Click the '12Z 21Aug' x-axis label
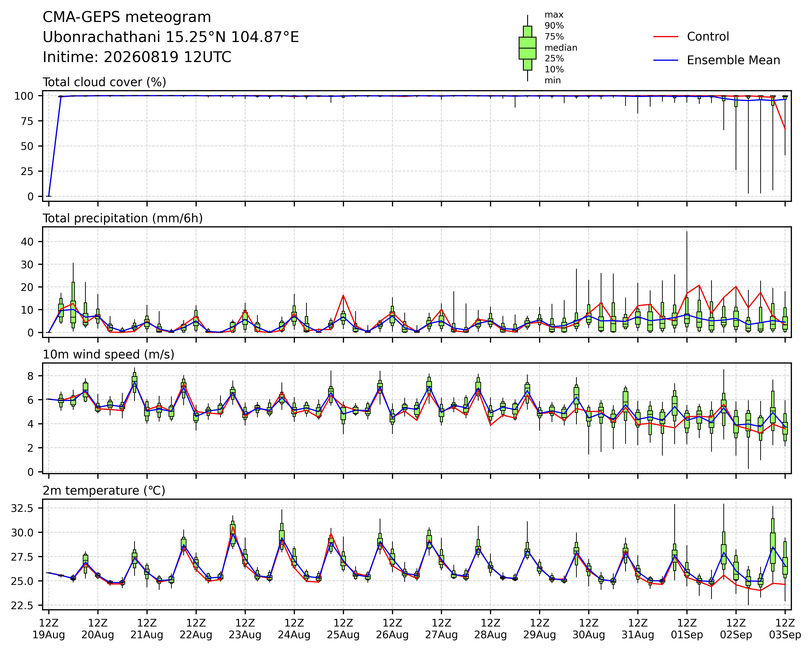This screenshot has width=812, height=651. click(147, 629)
